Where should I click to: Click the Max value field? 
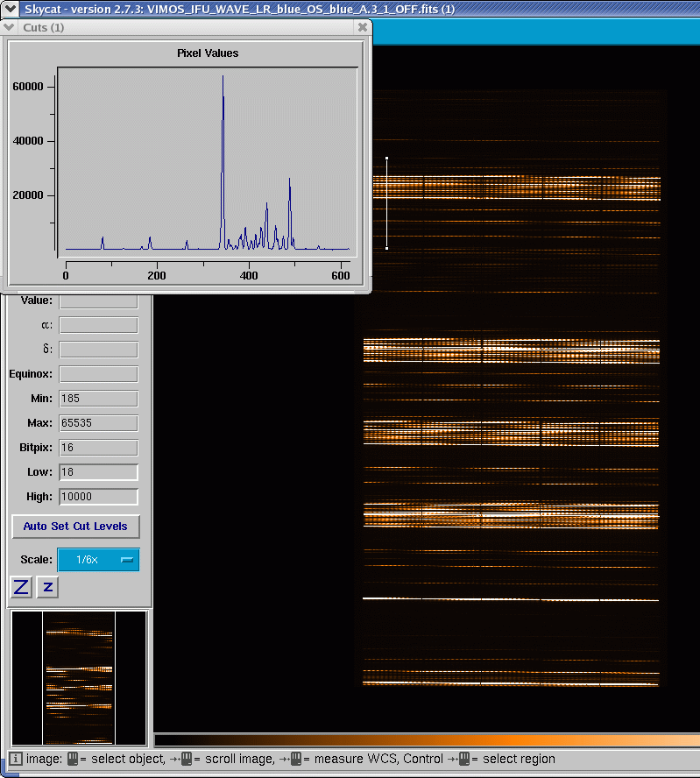[x=98, y=423]
